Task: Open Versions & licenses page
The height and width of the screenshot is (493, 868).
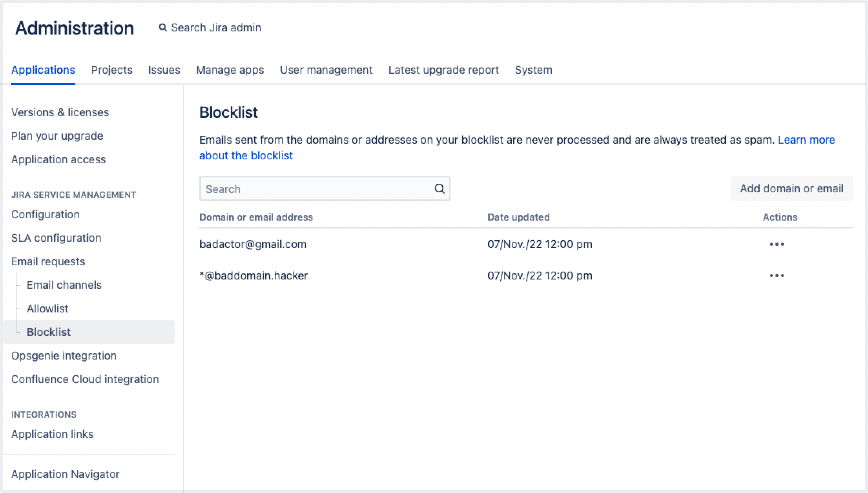Action: point(60,112)
